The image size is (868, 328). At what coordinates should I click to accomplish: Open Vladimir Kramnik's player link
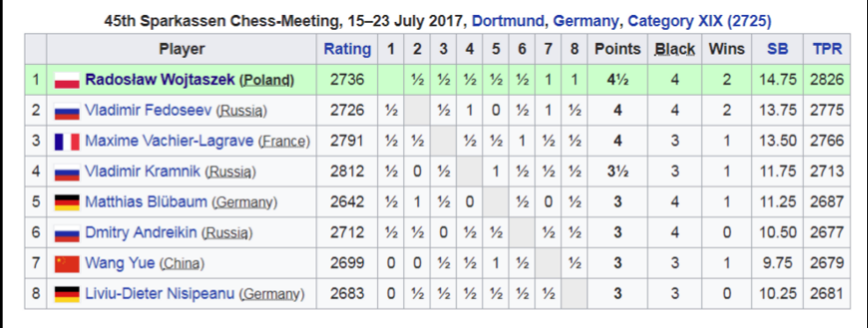pos(142,171)
